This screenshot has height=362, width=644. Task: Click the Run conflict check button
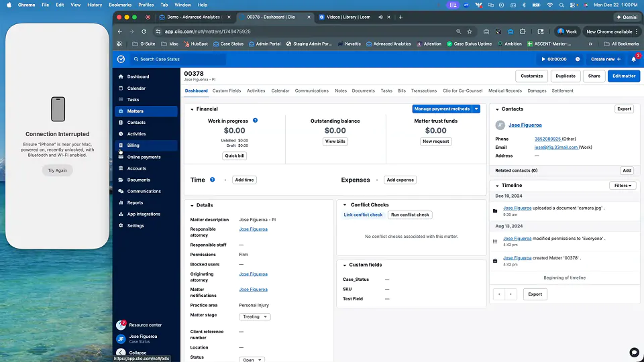[410, 215]
